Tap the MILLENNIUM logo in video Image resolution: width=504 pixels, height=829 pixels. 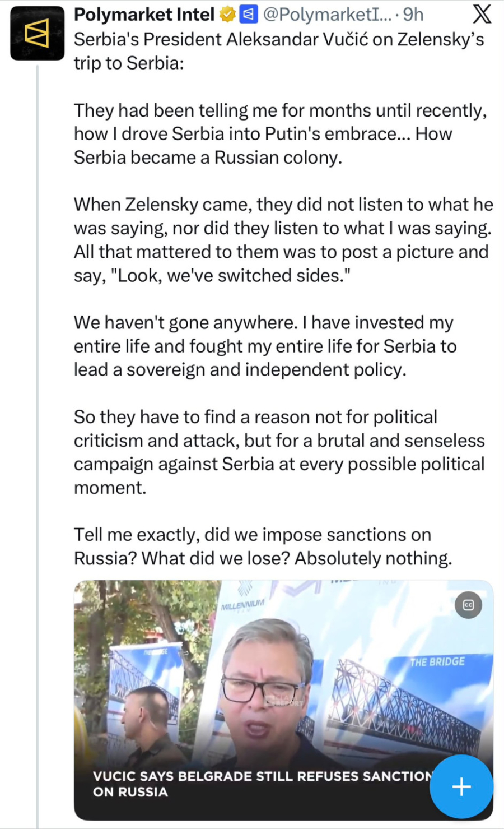[x=242, y=605]
